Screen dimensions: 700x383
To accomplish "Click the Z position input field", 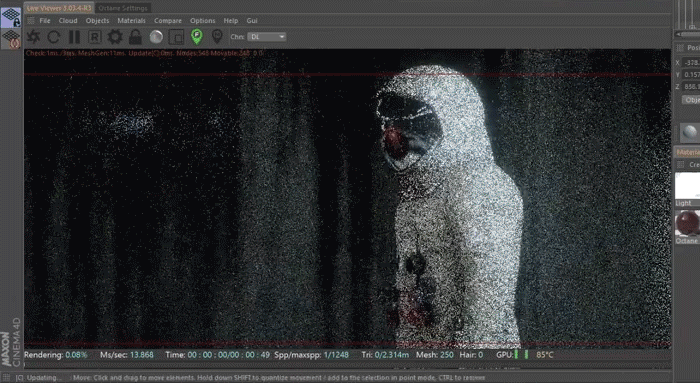I will [x=691, y=87].
